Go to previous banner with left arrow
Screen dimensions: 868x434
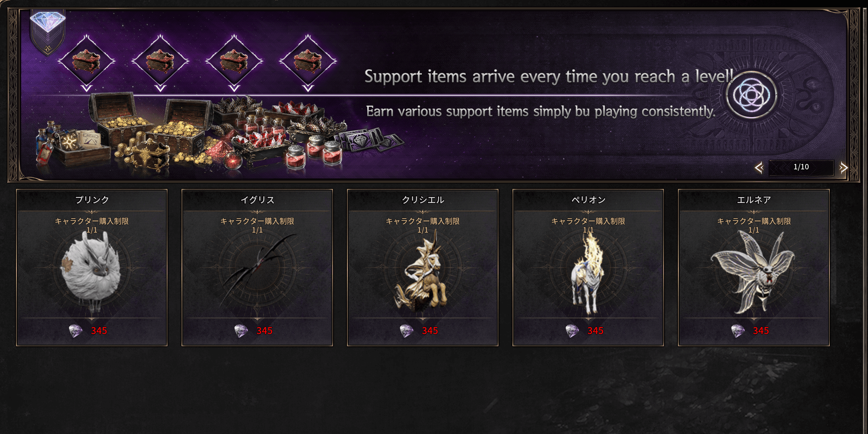pyautogui.click(x=759, y=167)
